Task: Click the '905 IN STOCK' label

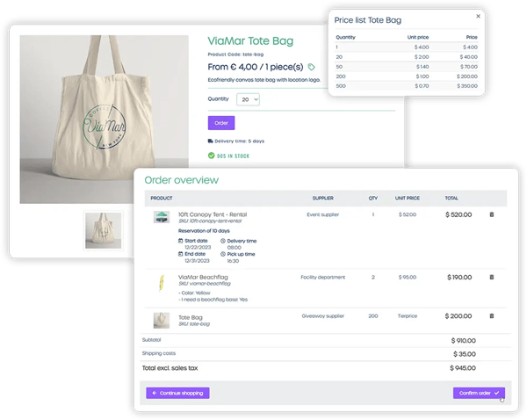Action: (x=233, y=156)
